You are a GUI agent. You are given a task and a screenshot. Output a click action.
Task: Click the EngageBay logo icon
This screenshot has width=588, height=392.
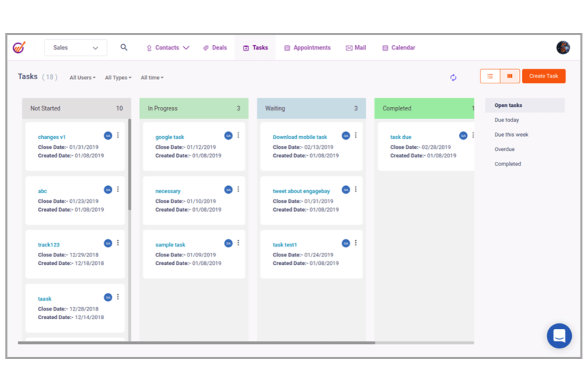19,47
